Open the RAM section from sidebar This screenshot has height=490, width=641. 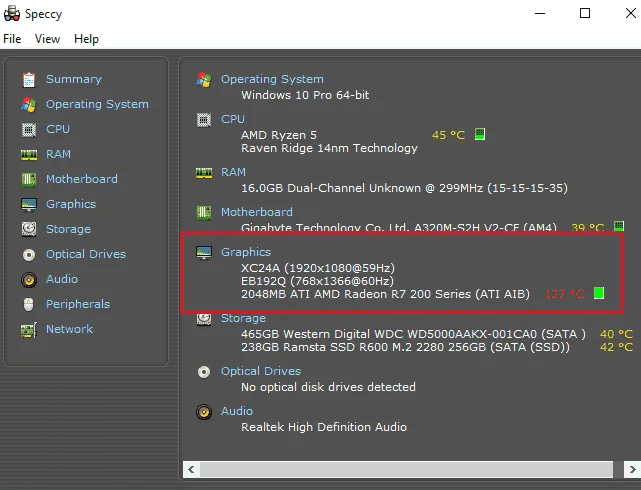58,154
